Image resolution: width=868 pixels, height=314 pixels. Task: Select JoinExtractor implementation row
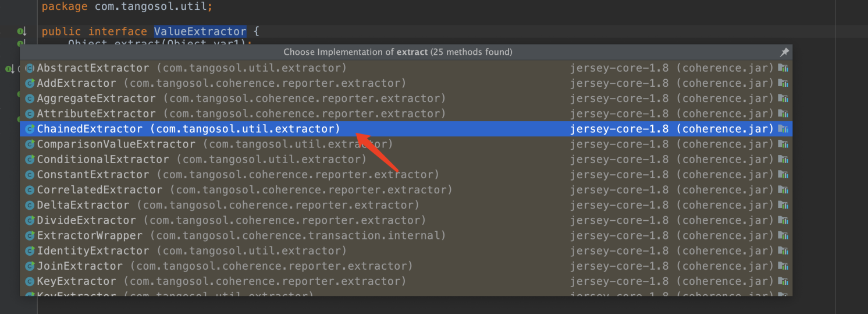406,266
